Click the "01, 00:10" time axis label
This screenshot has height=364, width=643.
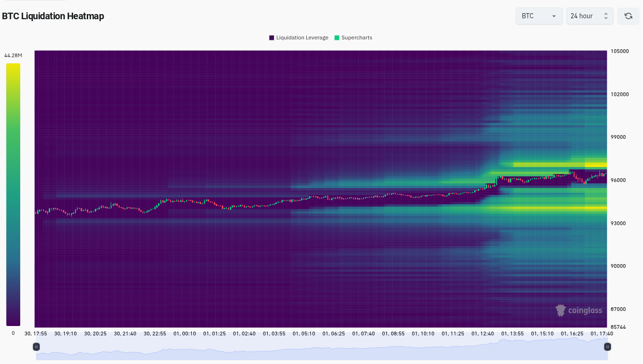[x=185, y=334]
